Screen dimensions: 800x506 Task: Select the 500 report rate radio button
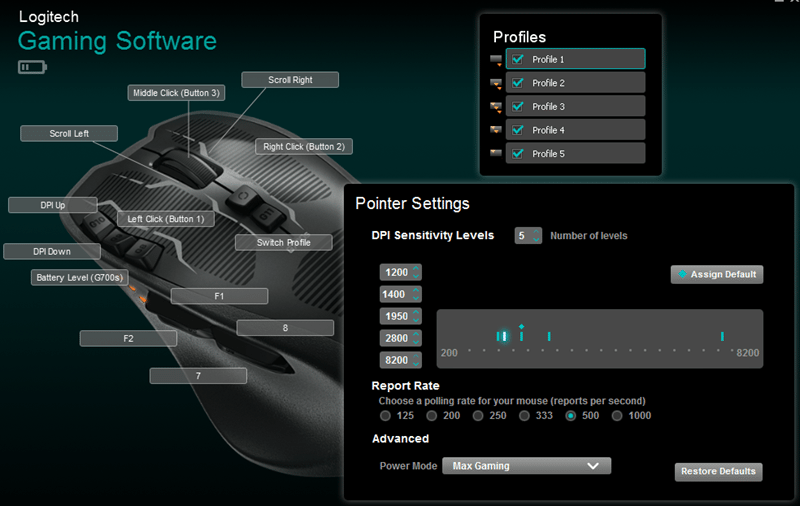coord(570,416)
